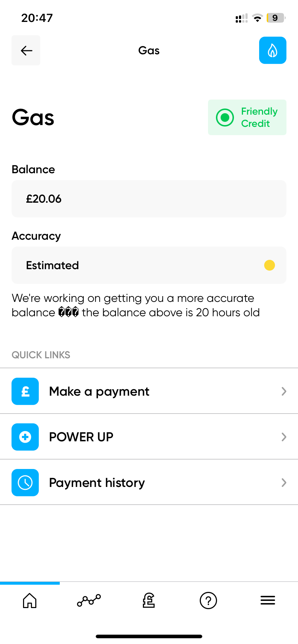Expand the POWER UP chevron
Screen dimensions: 298x644
click(284, 437)
